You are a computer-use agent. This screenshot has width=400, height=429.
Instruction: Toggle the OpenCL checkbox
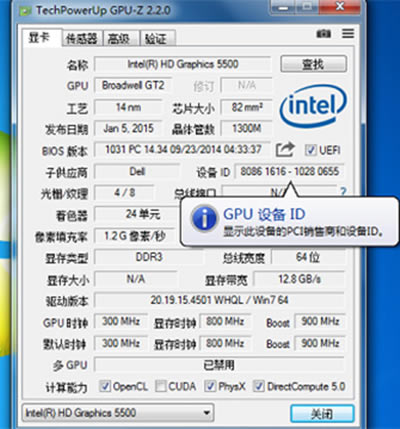(x=105, y=386)
